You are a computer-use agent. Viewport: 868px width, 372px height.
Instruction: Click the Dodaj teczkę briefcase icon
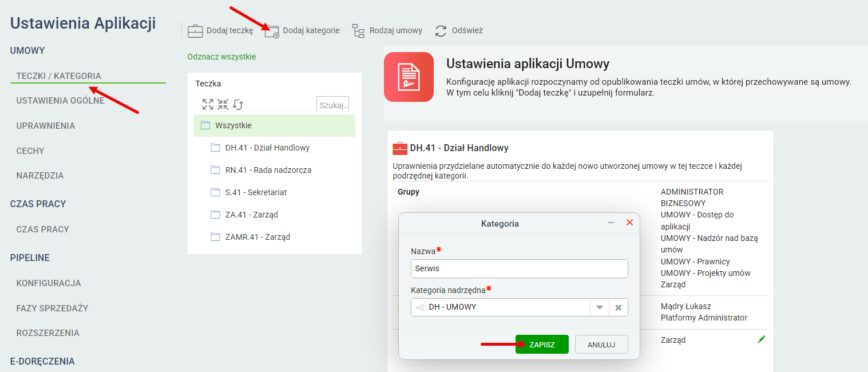click(195, 31)
